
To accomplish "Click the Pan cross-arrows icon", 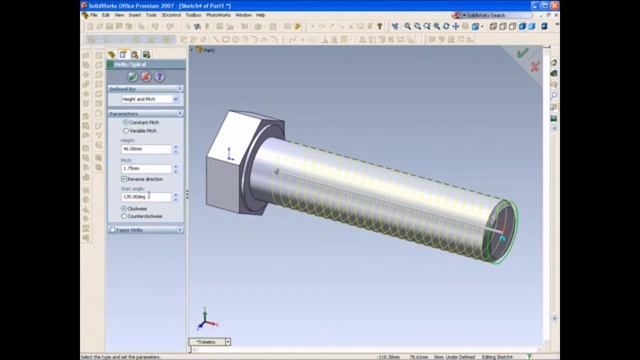I will [456, 27].
